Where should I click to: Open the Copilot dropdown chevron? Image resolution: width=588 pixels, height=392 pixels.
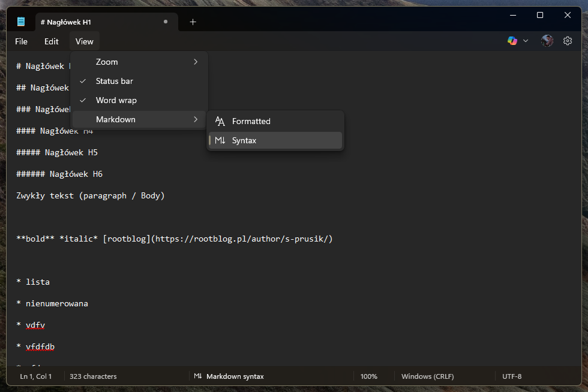coord(526,41)
